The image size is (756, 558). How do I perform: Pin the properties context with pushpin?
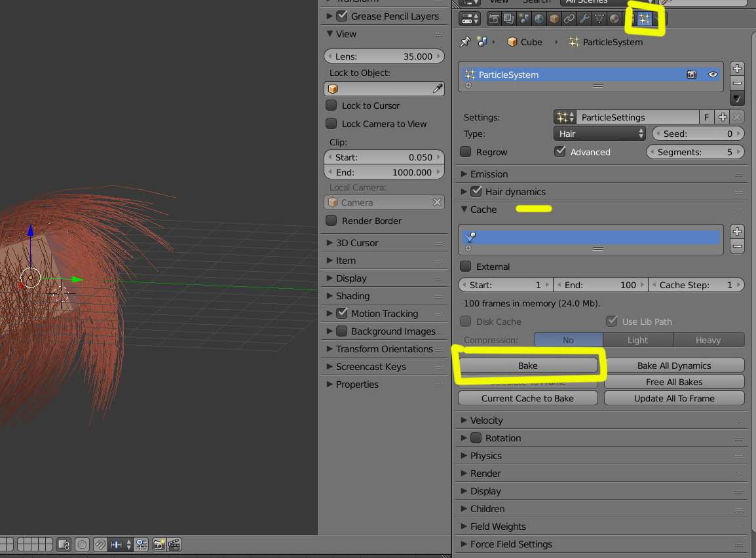click(465, 42)
